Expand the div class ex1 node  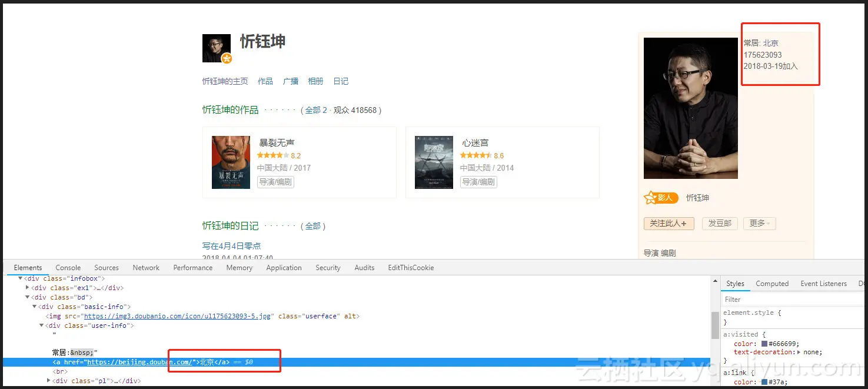(x=28, y=288)
